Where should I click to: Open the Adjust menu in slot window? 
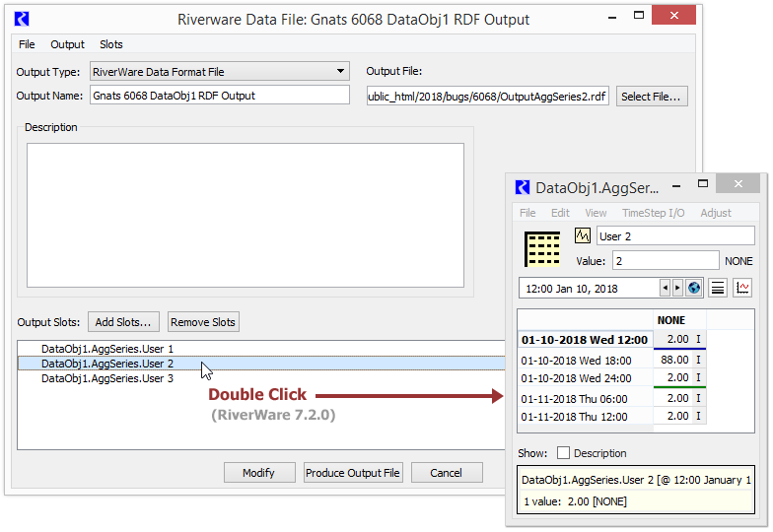(716, 213)
